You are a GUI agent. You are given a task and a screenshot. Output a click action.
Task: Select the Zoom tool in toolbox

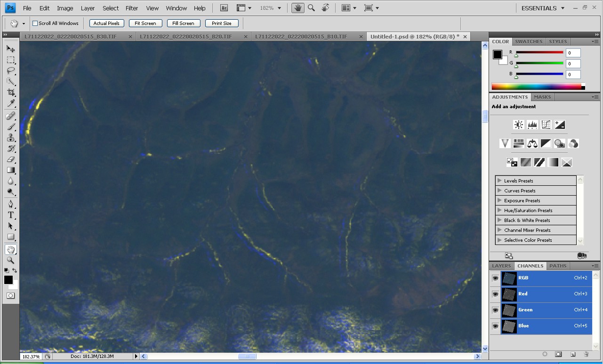coord(10,260)
